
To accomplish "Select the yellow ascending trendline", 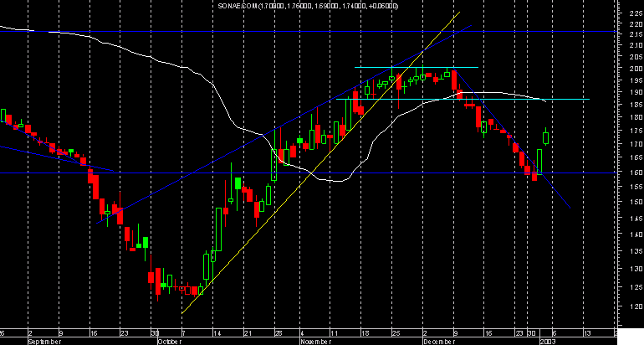I will coord(320,162).
